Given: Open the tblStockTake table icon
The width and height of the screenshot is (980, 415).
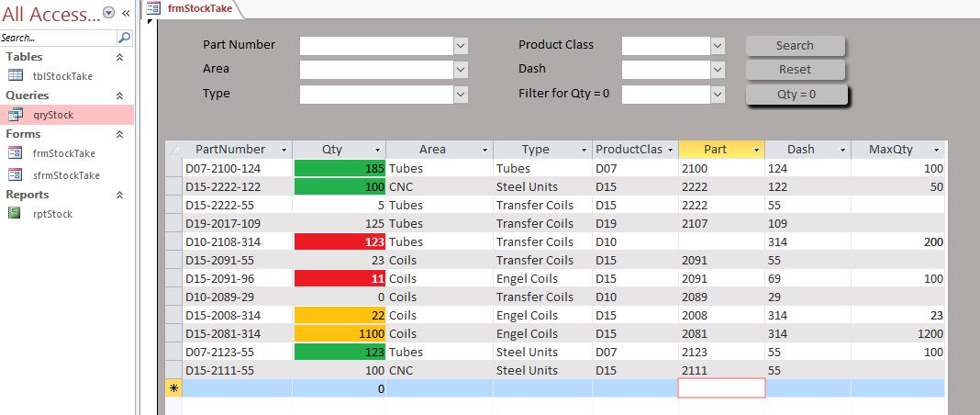Looking at the screenshot, I should pyautogui.click(x=15, y=75).
